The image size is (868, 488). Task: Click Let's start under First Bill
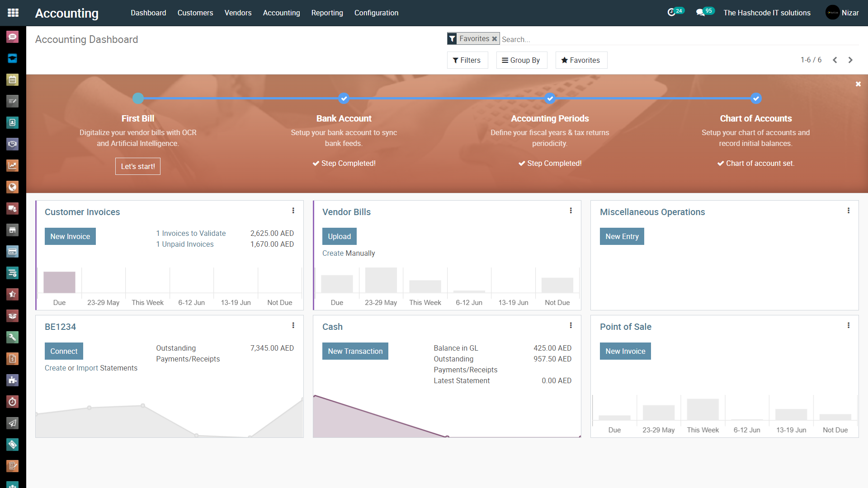coord(137,166)
